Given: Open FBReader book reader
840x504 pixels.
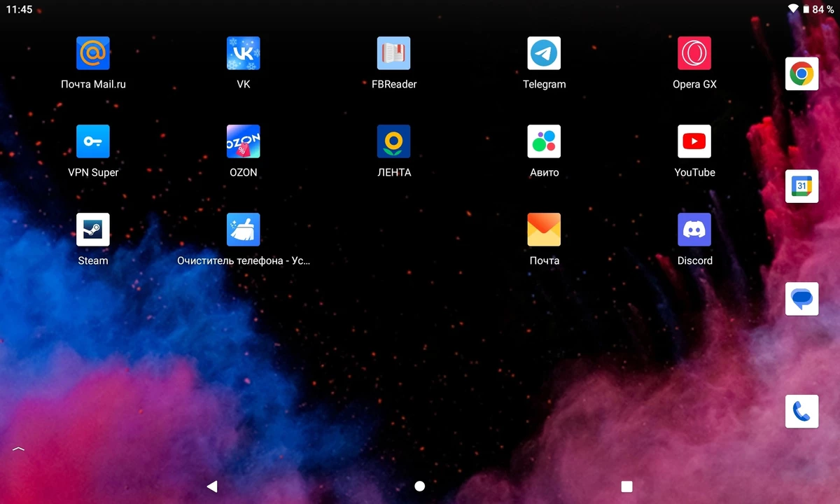Looking at the screenshot, I should tap(394, 54).
